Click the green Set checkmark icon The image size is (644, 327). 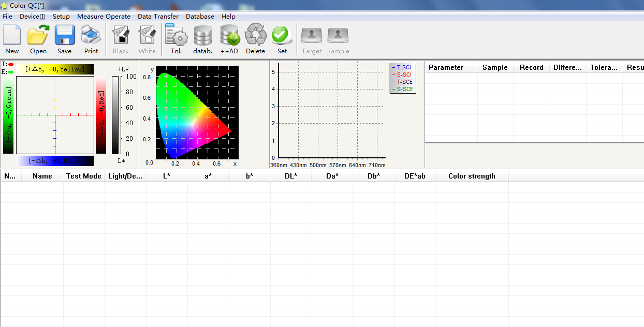(x=282, y=35)
